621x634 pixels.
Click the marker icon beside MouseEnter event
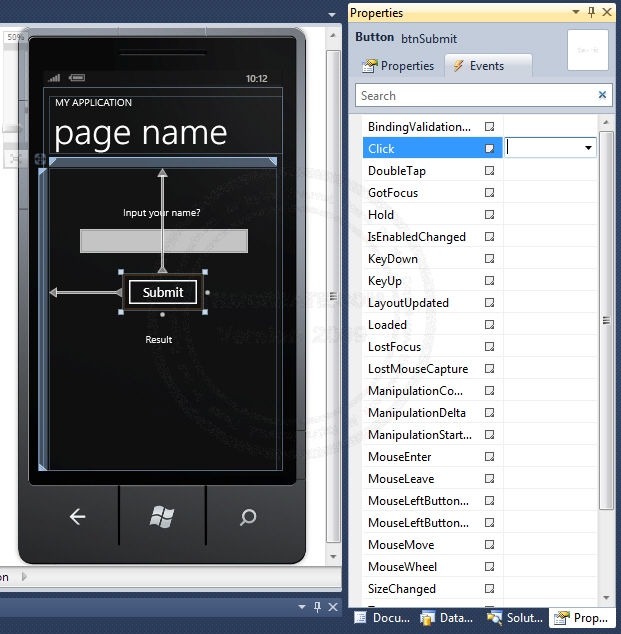click(490, 457)
